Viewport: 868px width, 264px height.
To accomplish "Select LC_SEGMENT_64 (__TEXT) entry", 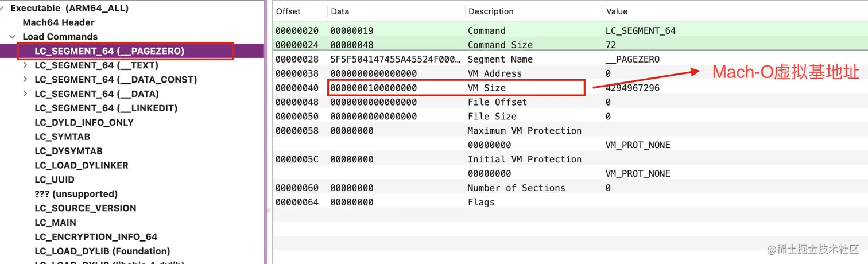I will click(x=96, y=65).
